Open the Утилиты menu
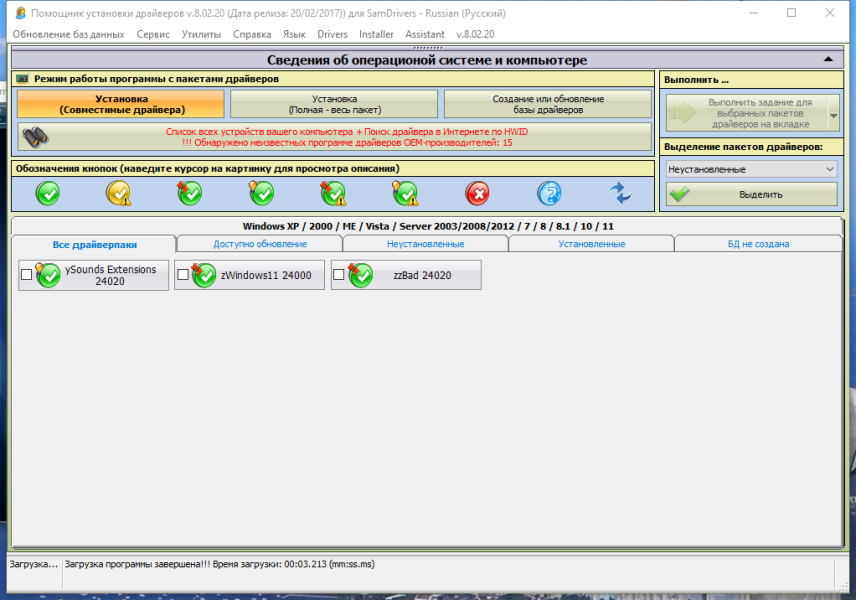 coord(201,34)
